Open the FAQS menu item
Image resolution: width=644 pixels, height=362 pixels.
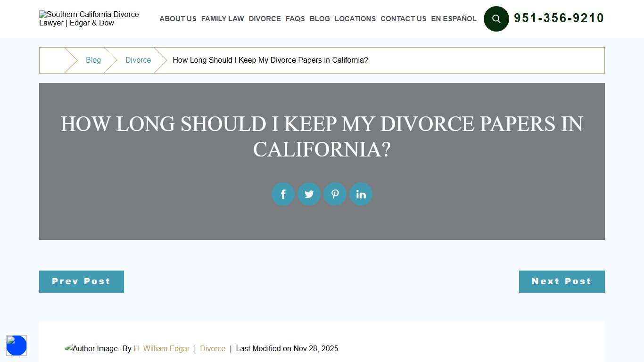pyautogui.click(x=295, y=19)
